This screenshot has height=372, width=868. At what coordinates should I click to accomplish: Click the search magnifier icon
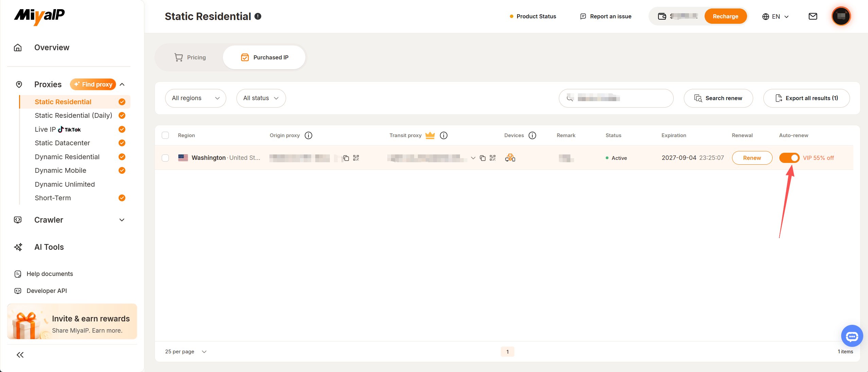[570, 98]
